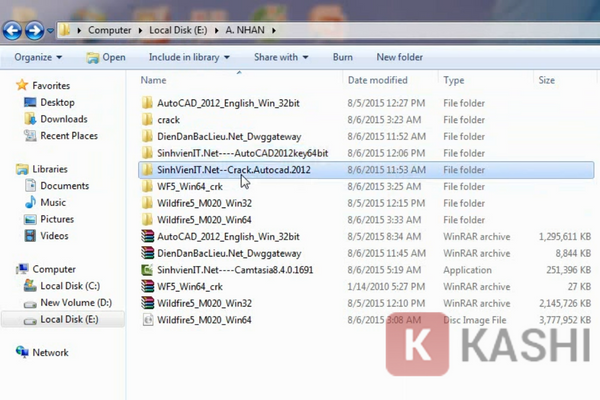The image size is (600, 400).
Task: Click disc image icon of Wildfire5_M020_Win64 file
Action: click(x=148, y=320)
